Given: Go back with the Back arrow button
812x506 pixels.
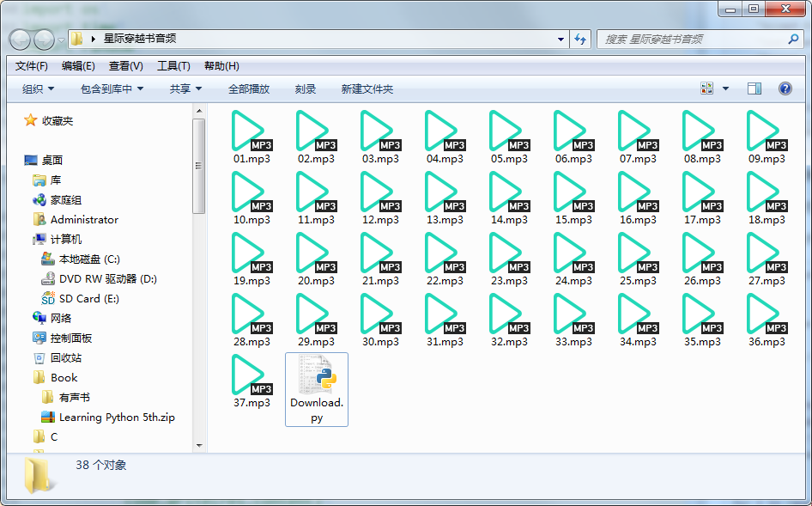Looking at the screenshot, I should [x=21, y=40].
